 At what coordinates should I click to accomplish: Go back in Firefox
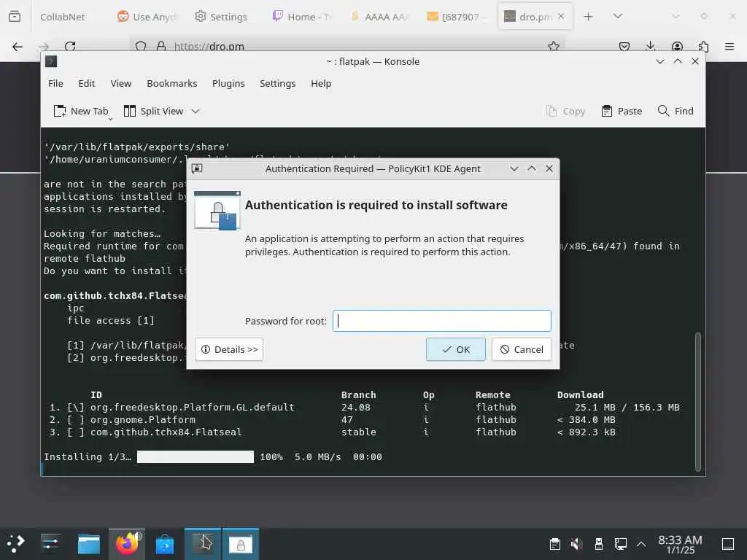point(18,47)
